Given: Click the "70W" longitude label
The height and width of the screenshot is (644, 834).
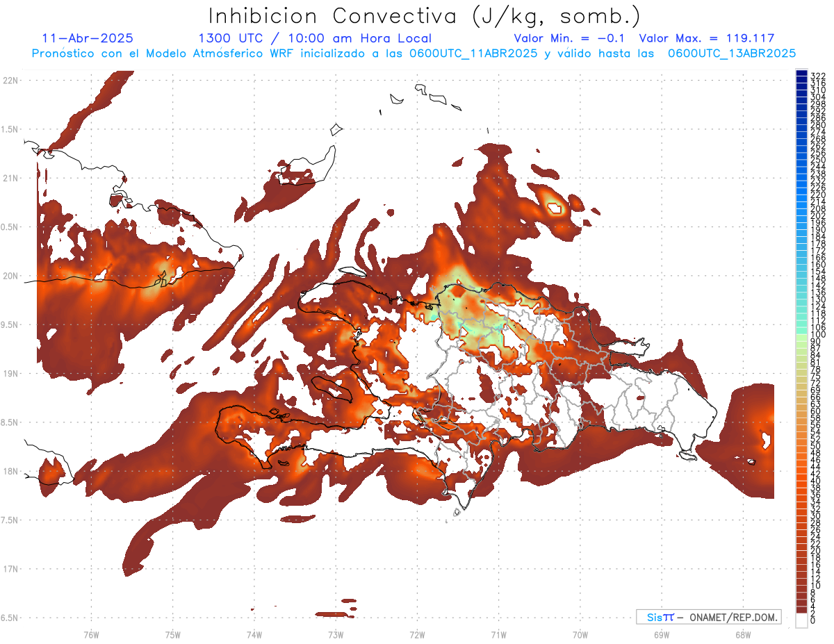Looking at the screenshot, I should point(580,634).
